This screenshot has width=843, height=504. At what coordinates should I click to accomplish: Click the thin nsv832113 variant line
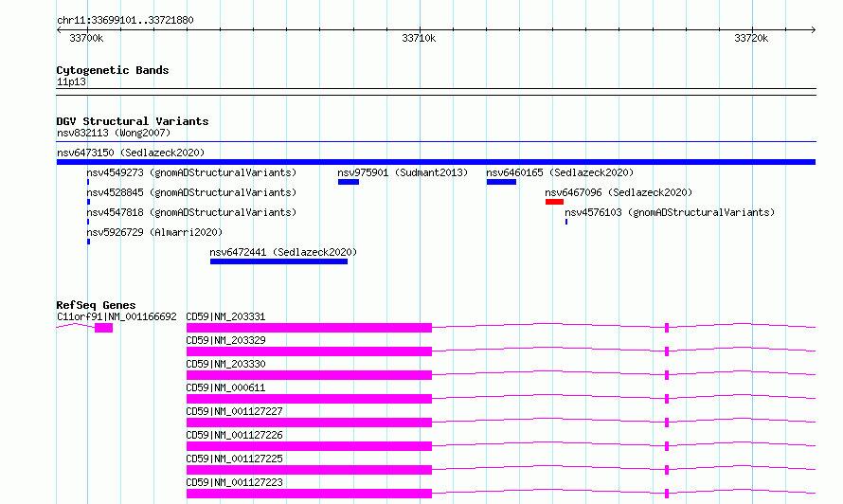pos(436,142)
